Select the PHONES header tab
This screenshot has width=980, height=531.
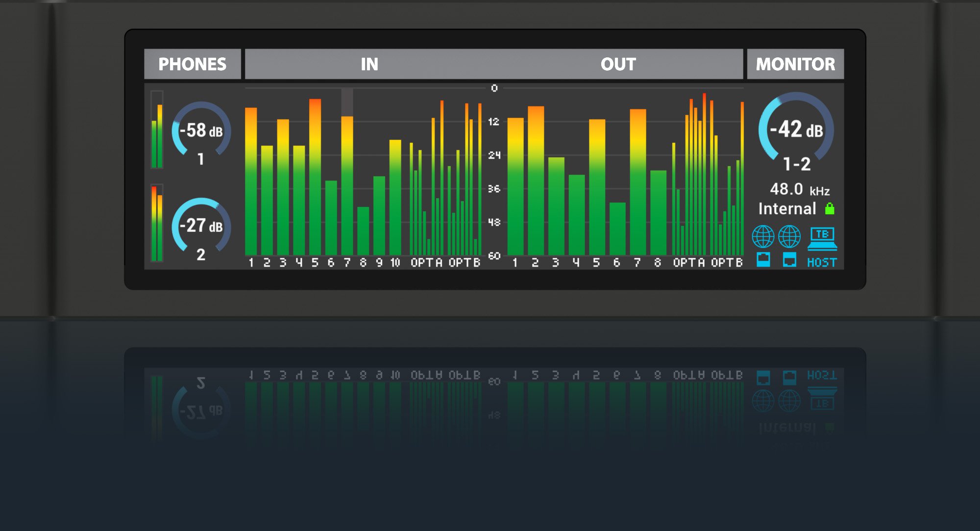click(192, 64)
